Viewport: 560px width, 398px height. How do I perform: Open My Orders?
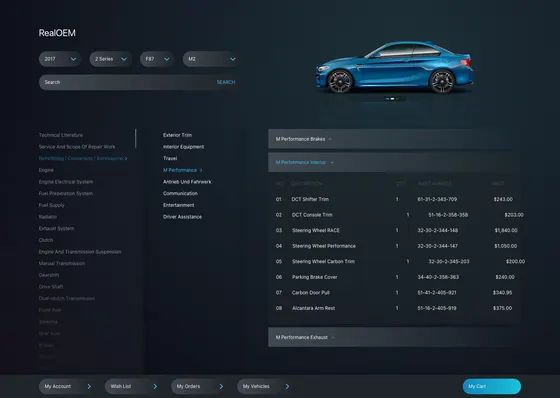198,386
